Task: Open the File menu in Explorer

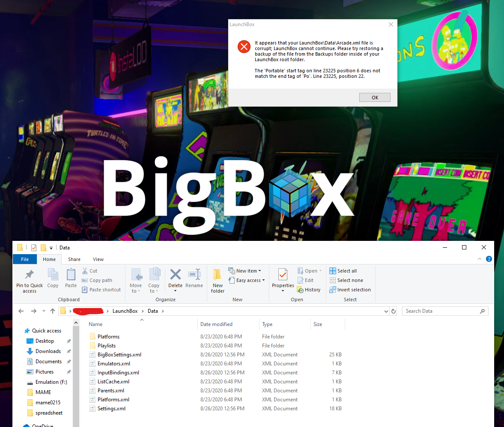Action: tap(25, 259)
